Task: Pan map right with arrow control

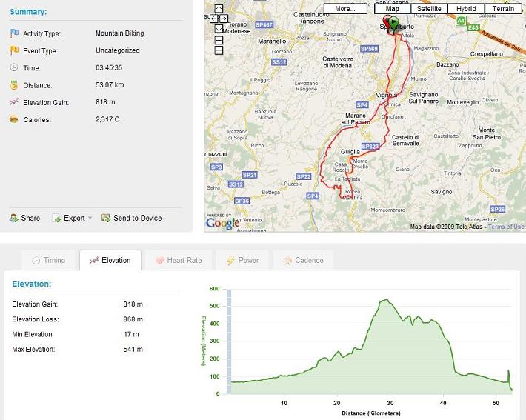Action: 224,19
